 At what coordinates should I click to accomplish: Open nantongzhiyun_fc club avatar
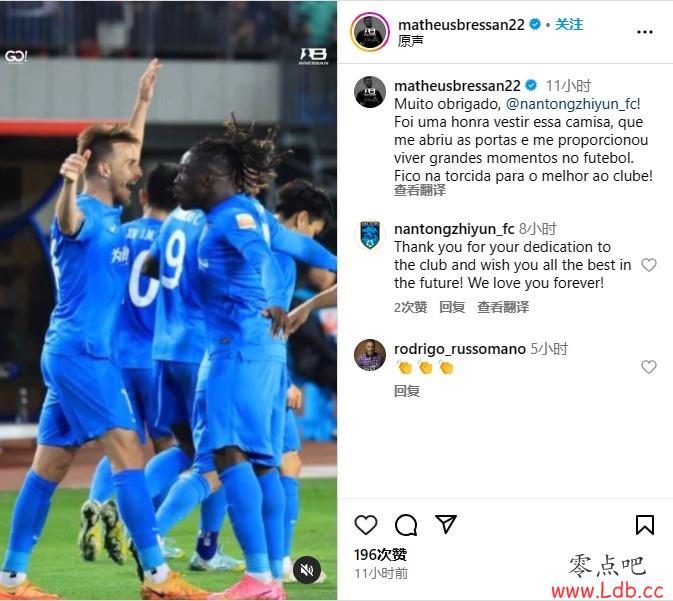point(370,235)
